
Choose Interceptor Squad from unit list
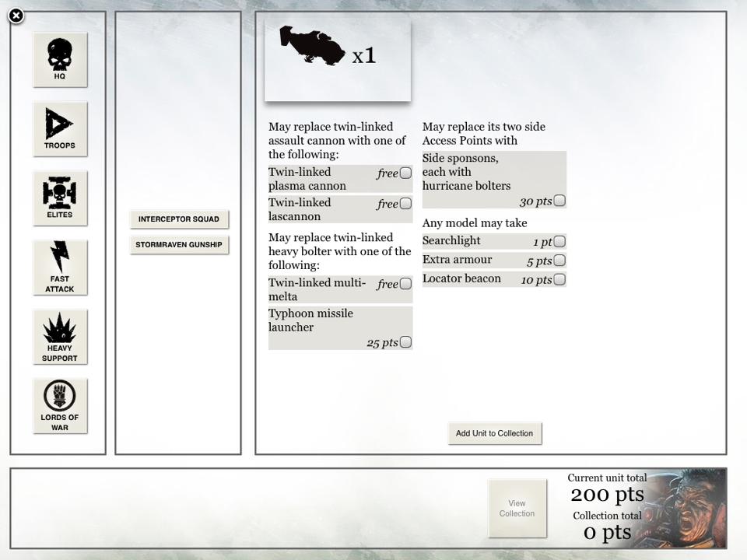[x=179, y=219]
